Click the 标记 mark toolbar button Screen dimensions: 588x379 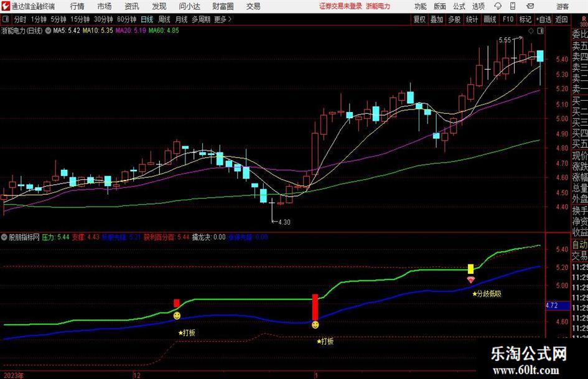[x=525, y=19]
